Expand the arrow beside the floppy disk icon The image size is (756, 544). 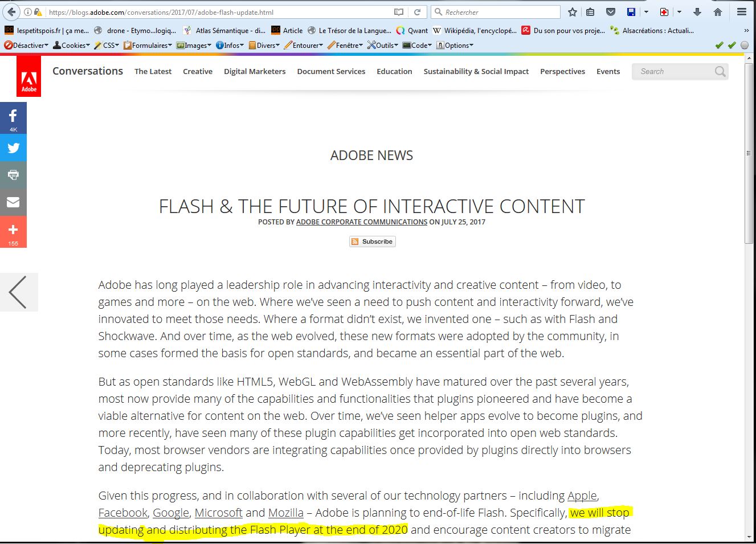tap(646, 12)
